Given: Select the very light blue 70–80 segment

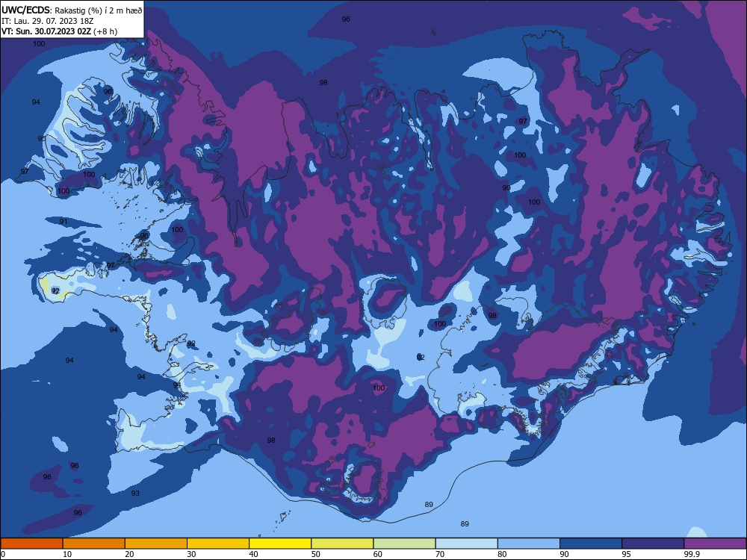Looking at the screenshot, I should click(467, 544).
